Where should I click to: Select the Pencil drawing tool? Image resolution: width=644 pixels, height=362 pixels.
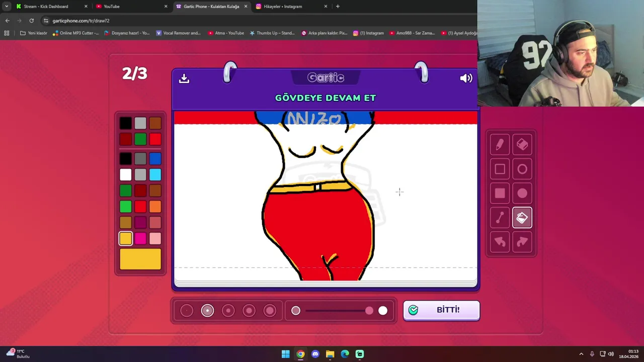click(x=500, y=145)
